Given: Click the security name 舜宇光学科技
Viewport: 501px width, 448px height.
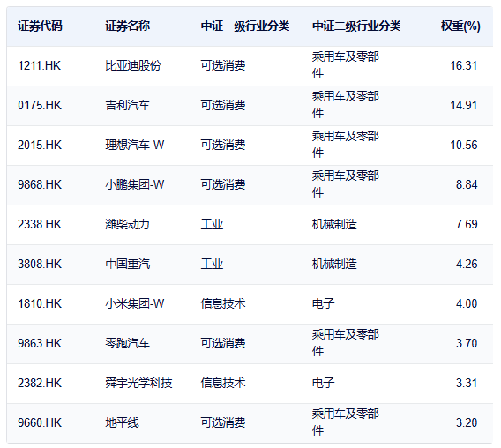Looking at the screenshot, I should click(x=138, y=383).
